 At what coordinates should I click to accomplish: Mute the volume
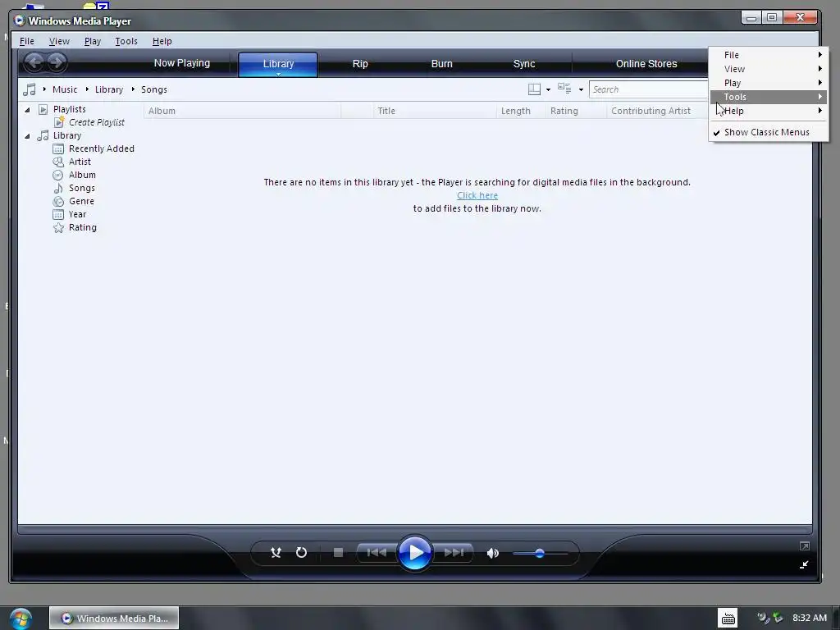point(493,553)
